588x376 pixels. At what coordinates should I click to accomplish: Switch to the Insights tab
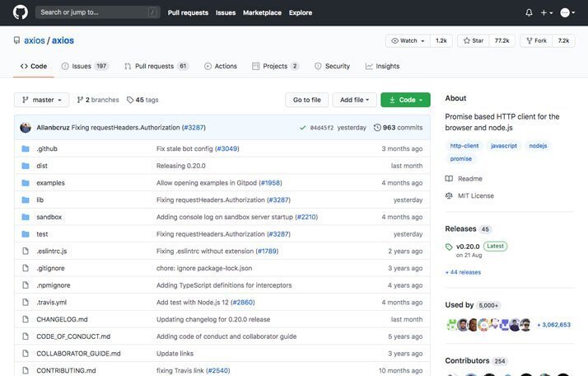(x=382, y=66)
